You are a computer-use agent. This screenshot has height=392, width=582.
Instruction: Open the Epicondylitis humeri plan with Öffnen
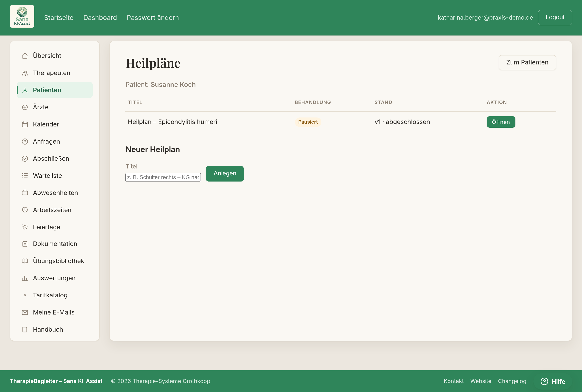coord(501,122)
